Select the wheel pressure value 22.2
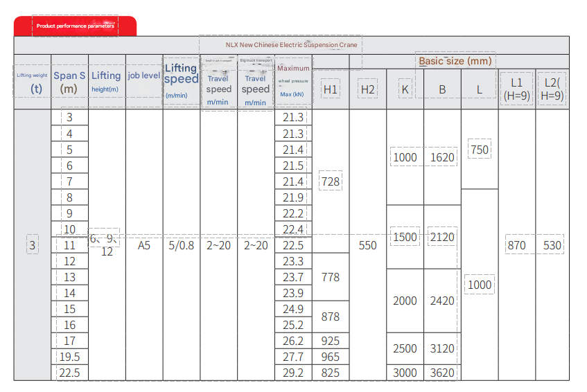The height and width of the screenshot is (392, 587). (x=293, y=213)
